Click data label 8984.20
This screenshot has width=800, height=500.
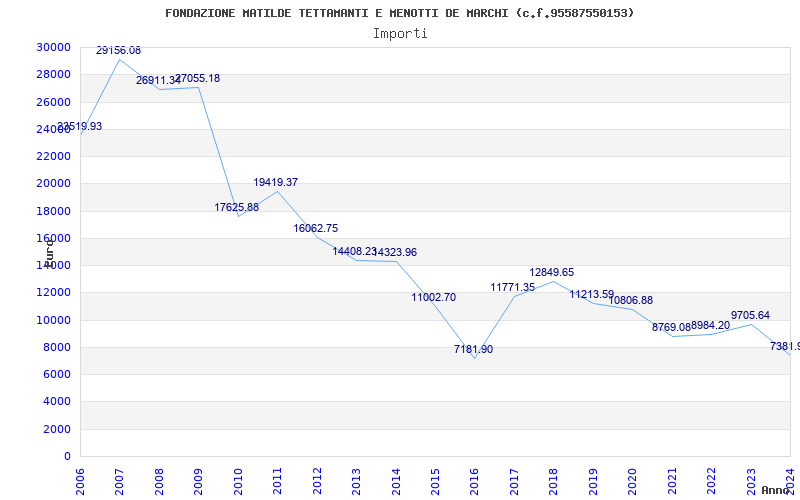point(710,326)
